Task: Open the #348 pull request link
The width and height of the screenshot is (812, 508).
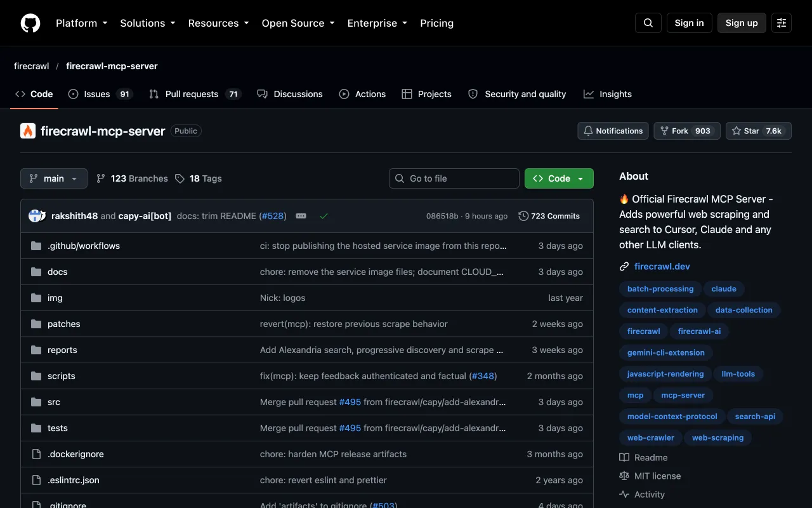Action: [483, 376]
